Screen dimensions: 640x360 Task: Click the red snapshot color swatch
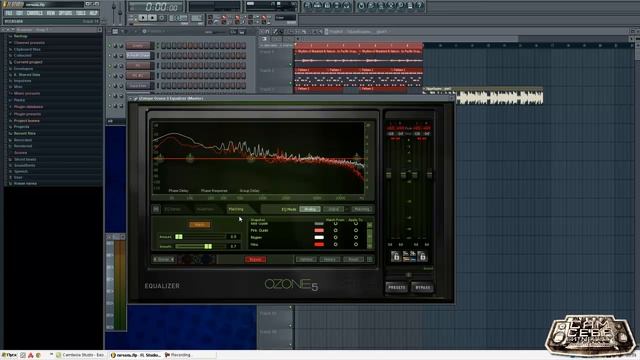pyautogui.click(x=319, y=244)
